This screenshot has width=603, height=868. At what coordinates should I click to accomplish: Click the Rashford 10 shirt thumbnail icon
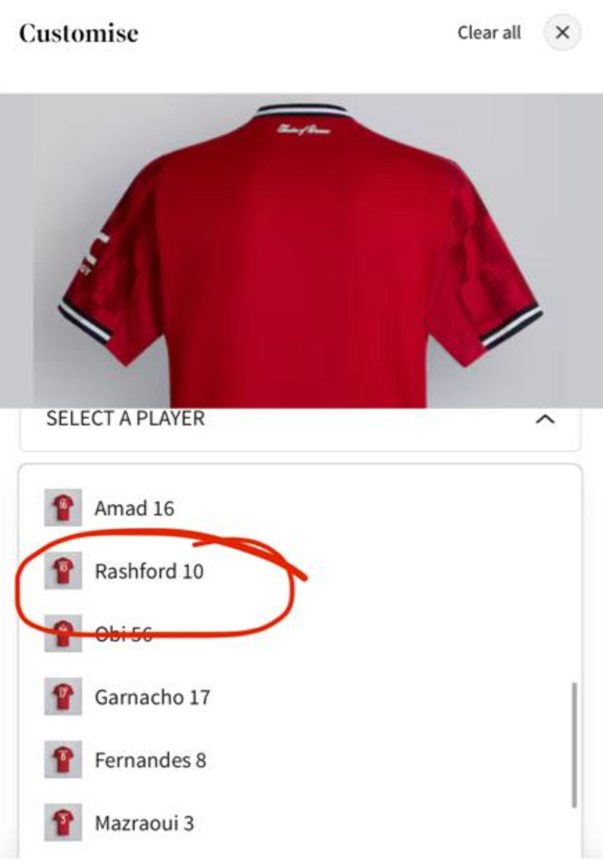point(63,570)
